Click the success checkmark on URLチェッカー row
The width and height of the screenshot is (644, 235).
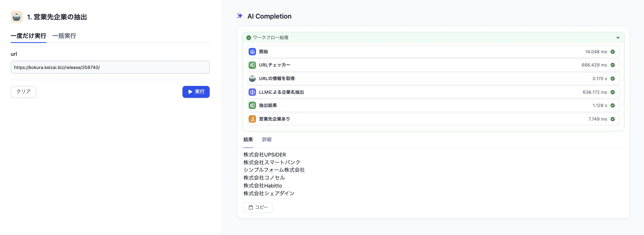(613, 65)
